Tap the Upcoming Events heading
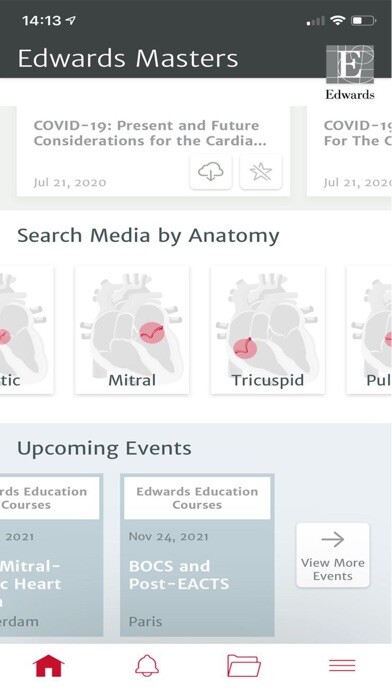The image size is (392, 696). 104,448
